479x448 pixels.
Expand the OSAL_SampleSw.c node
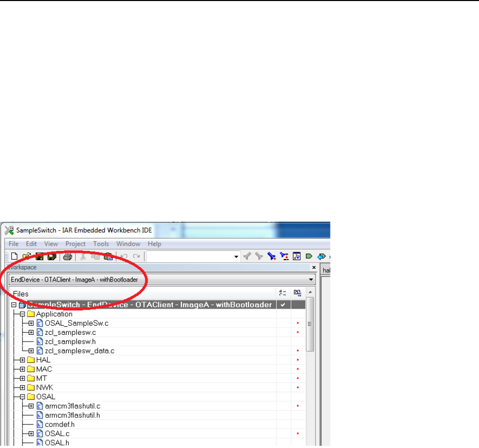point(31,323)
